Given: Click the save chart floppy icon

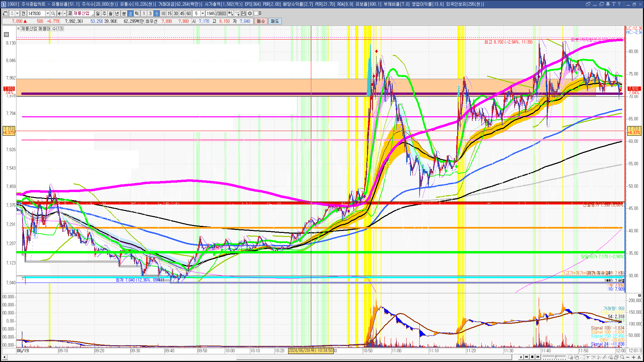Looking at the screenshot, I should point(244,13).
